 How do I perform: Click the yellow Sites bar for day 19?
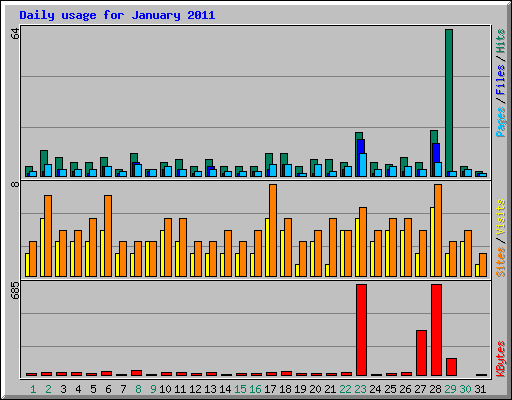(x=297, y=270)
